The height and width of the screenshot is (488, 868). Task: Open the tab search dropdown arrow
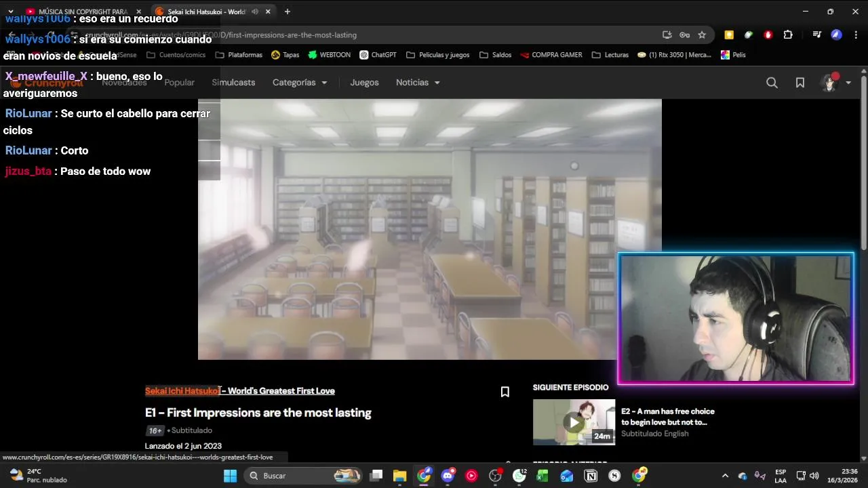[10, 12]
